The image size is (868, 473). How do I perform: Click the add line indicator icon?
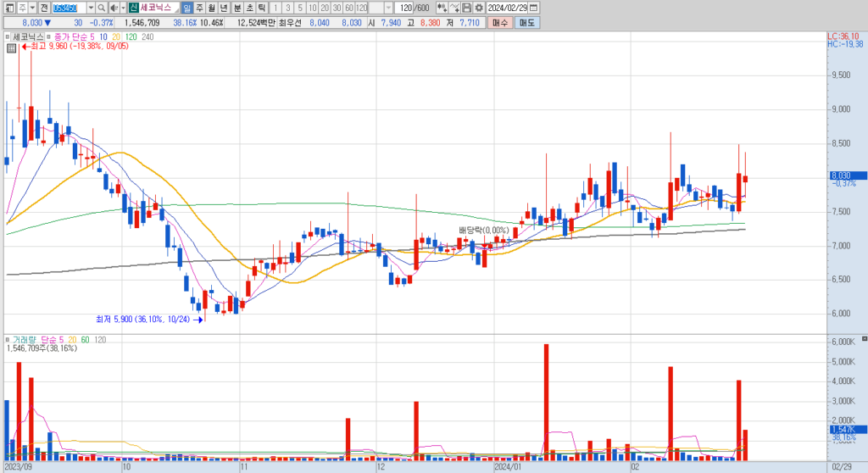coord(454,8)
